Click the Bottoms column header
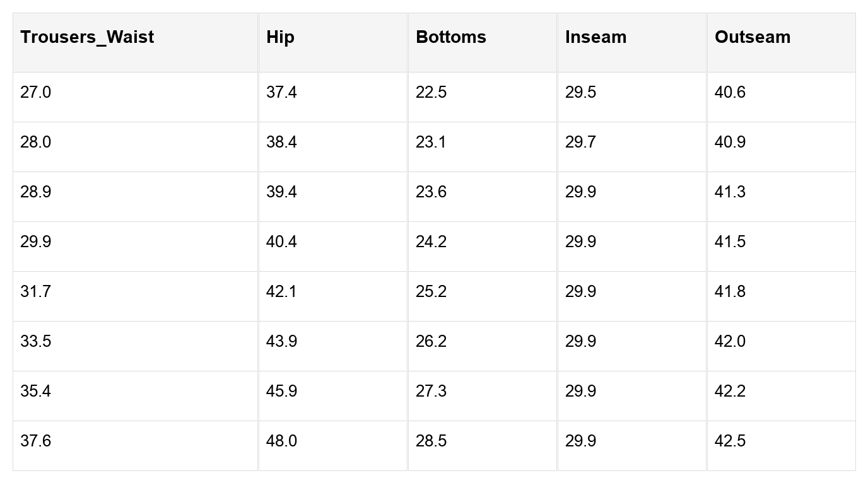 450,37
